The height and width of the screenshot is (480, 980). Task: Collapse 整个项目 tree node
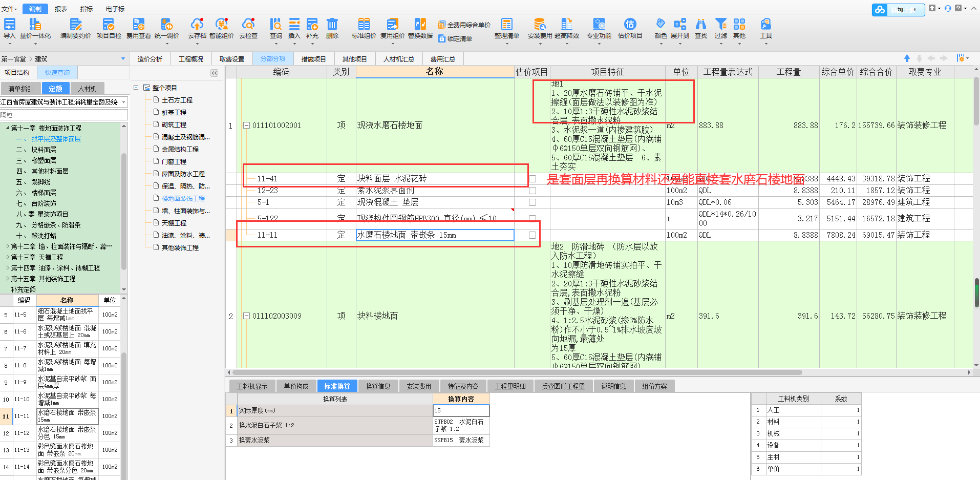(136, 88)
